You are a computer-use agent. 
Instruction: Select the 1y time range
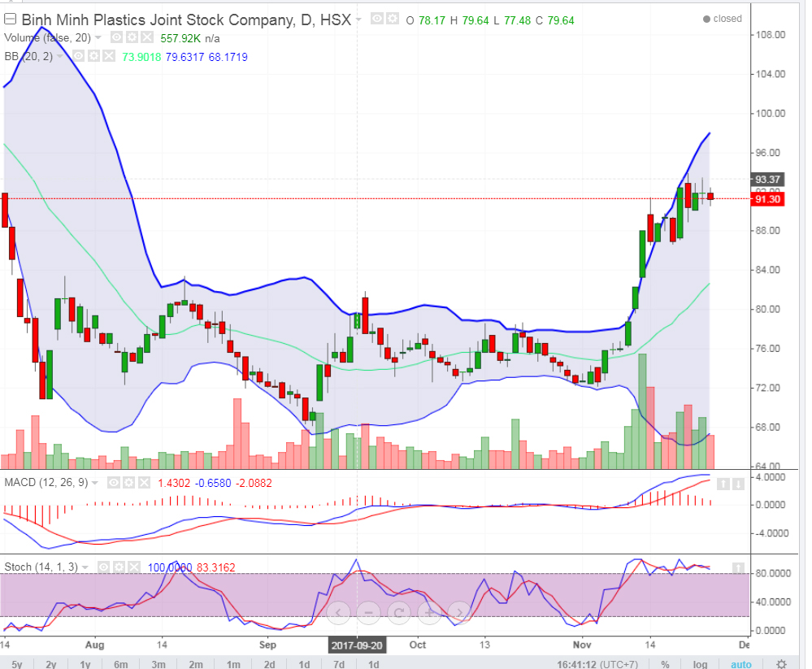point(85,664)
